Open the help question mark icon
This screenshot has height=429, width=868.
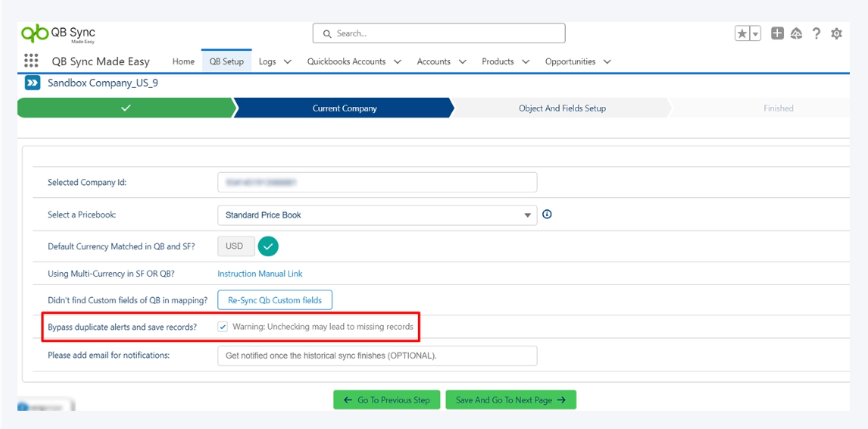[816, 33]
